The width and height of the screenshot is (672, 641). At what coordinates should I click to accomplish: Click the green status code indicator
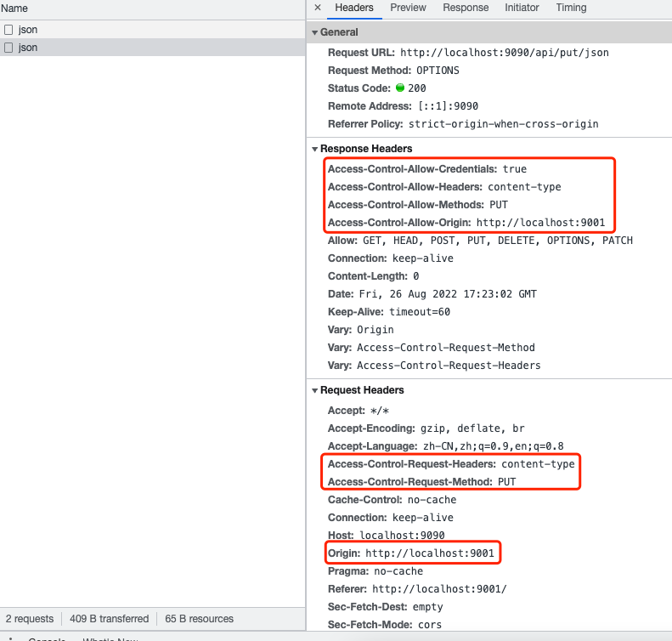(400, 88)
